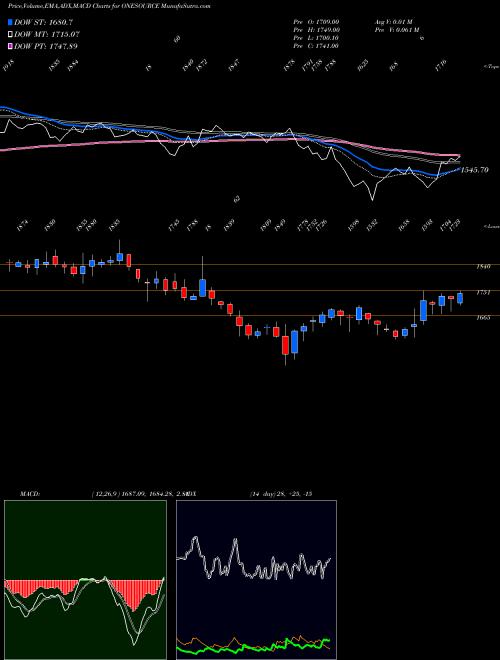Click the 1545.70 EMA end label
Image resolution: width=500 pixels, height=660 pixels.
pos(475,170)
